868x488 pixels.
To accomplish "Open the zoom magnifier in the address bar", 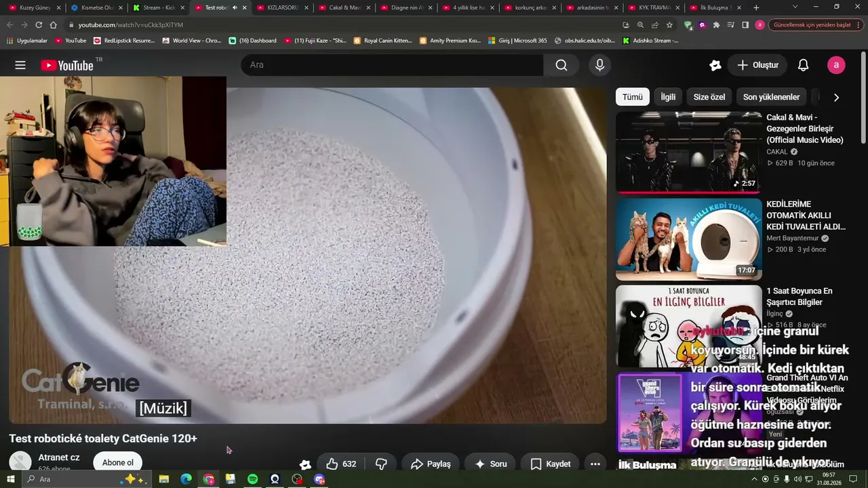I will pos(640,25).
